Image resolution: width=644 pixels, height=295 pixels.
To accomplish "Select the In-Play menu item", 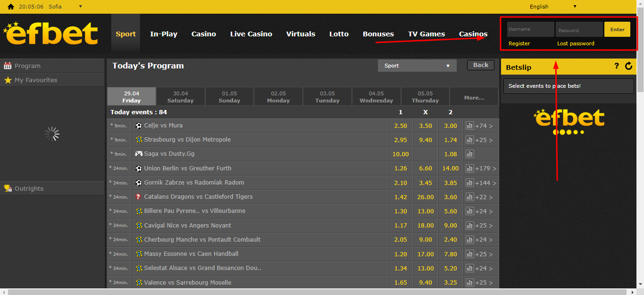I will [163, 34].
